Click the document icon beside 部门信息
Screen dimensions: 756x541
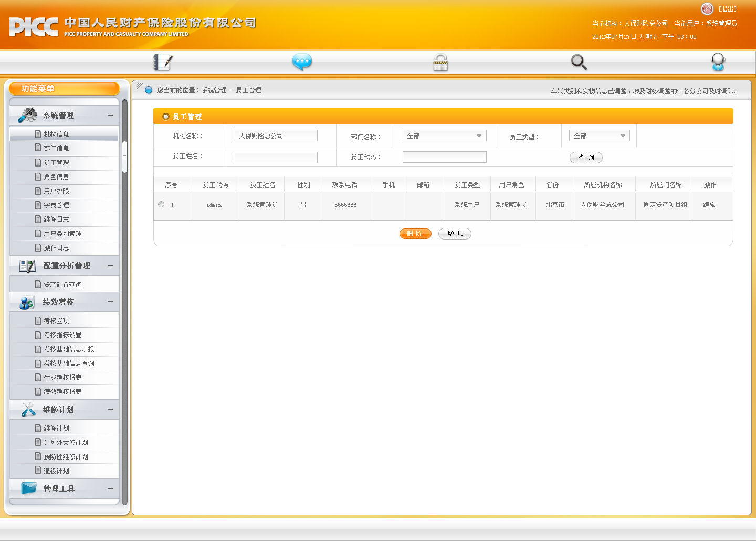click(x=38, y=148)
